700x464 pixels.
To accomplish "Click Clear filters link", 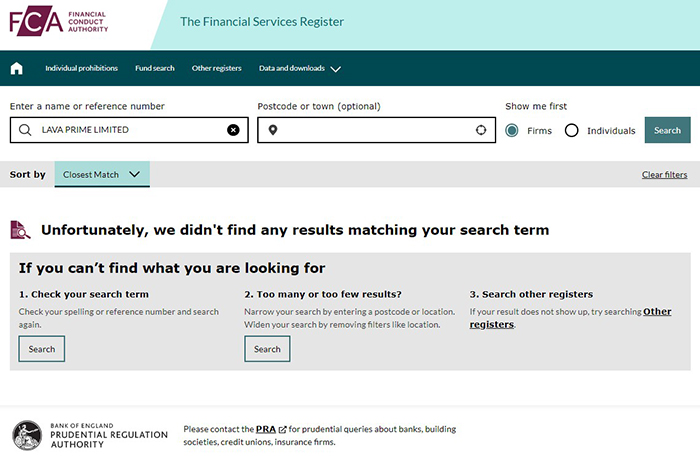I will (664, 175).
